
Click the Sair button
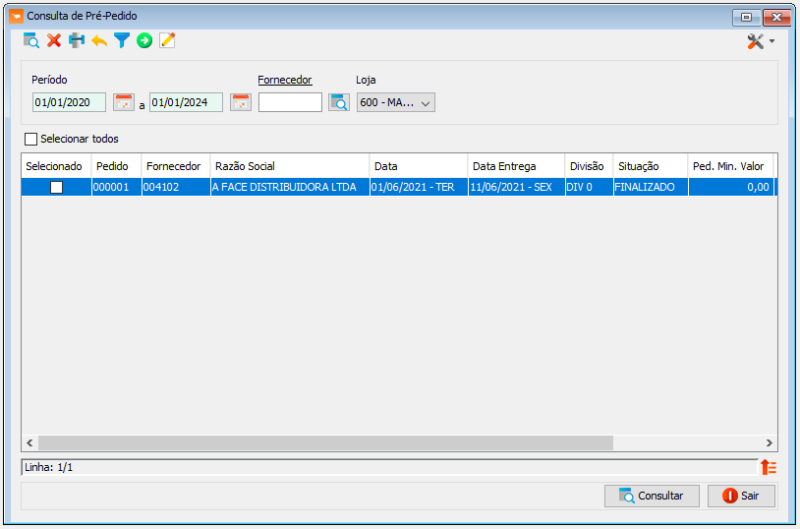[741, 496]
